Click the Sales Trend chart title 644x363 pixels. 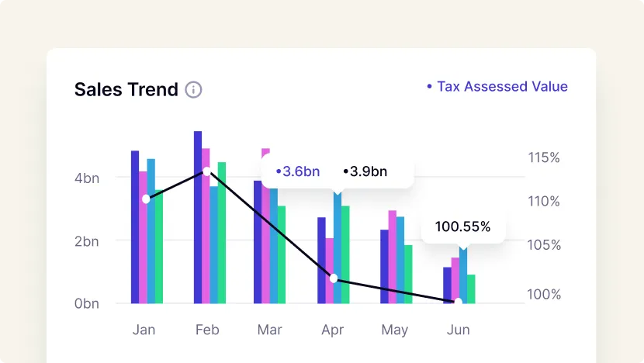pyautogui.click(x=126, y=90)
